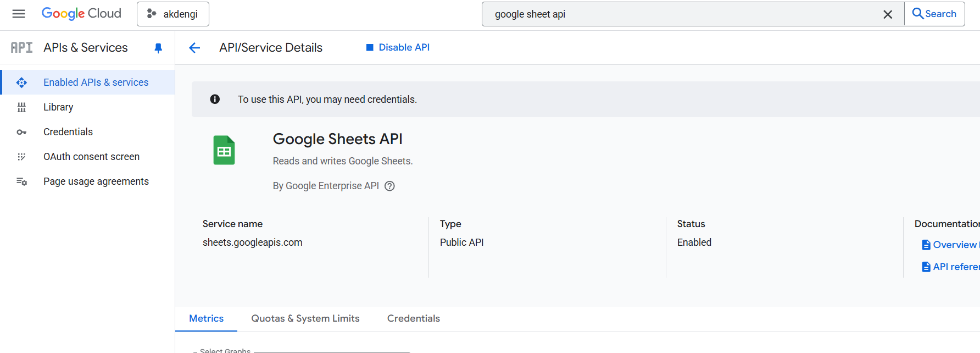The width and height of the screenshot is (980, 353).
Task: Open the akdengi project selector
Action: pyautogui.click(x=173, y=14)
